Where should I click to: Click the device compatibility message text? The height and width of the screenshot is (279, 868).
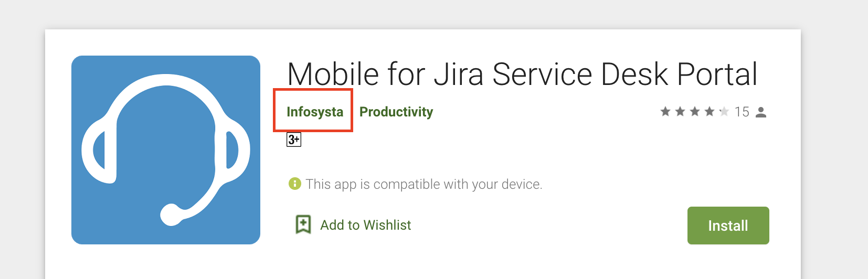pos(424,184)
